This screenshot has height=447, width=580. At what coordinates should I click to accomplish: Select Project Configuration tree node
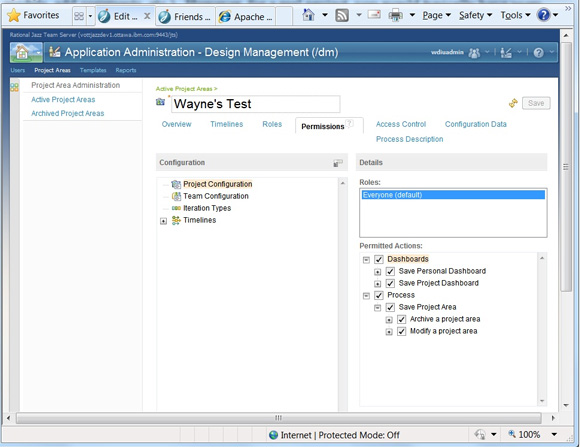coord(218,184)
